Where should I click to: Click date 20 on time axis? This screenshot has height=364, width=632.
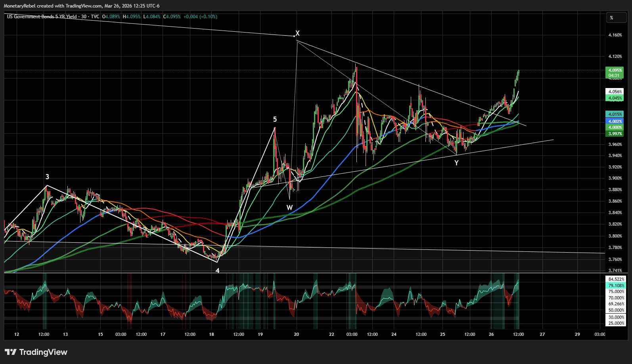click(x=296, y=334)
